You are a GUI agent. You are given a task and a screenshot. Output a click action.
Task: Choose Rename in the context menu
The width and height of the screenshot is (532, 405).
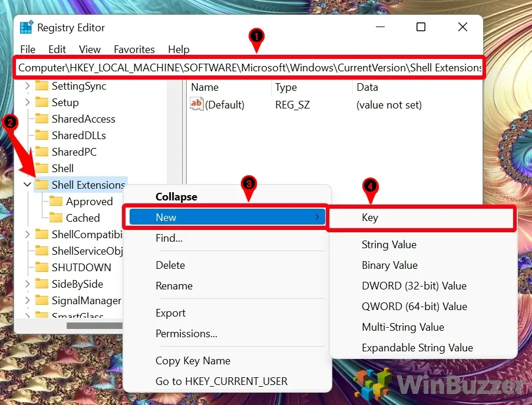[x=174, y=286]
